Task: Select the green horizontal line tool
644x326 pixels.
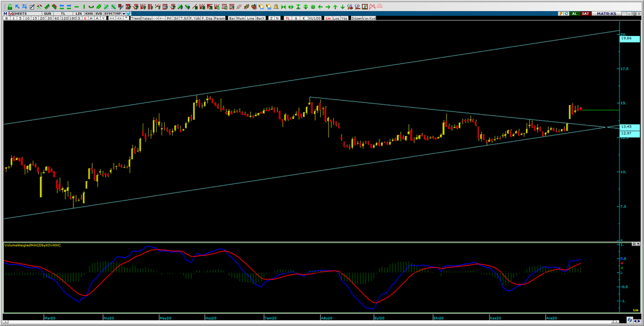Action: pyautogui.click(x=77, y=7)
